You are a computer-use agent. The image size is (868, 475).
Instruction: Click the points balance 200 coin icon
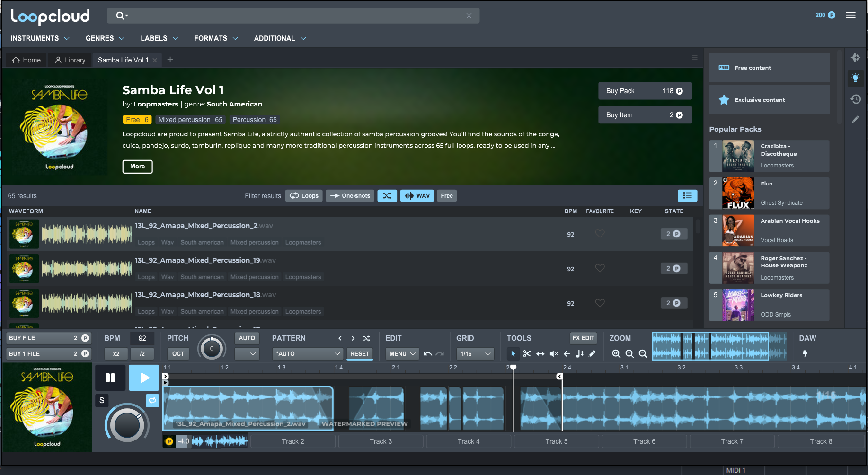[832, 15]
